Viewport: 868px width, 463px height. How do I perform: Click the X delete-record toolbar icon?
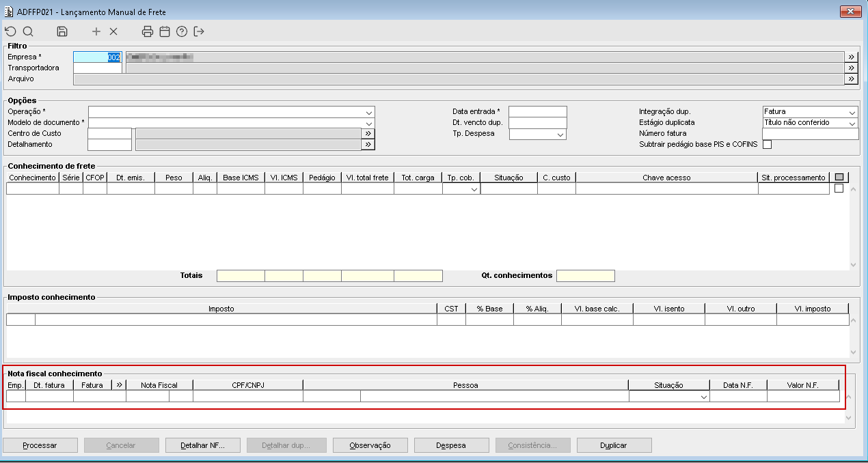coord(113,31)
